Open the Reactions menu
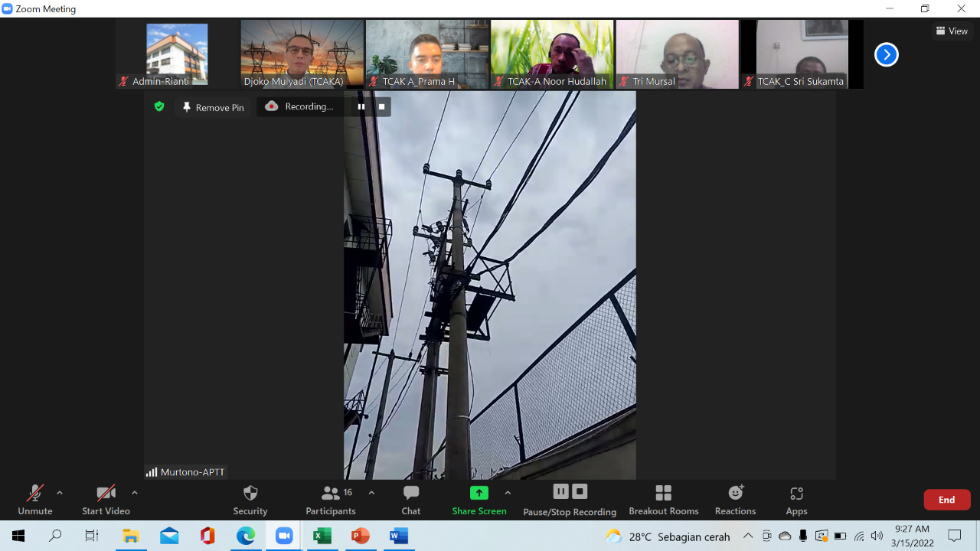Viewport: 980px width, 551px height. pyautogui.click(x=736, y=500)
